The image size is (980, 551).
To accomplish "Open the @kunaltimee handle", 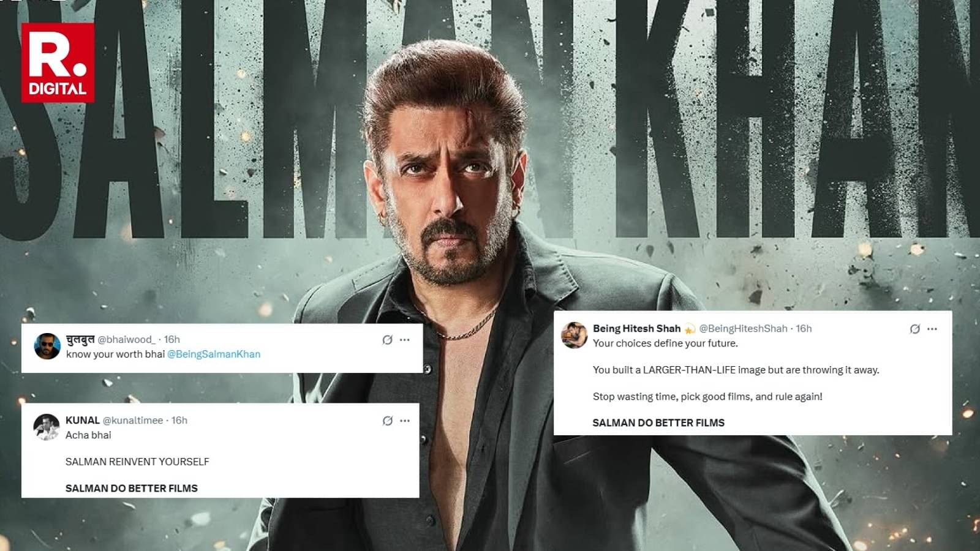I will pos(133,420).
